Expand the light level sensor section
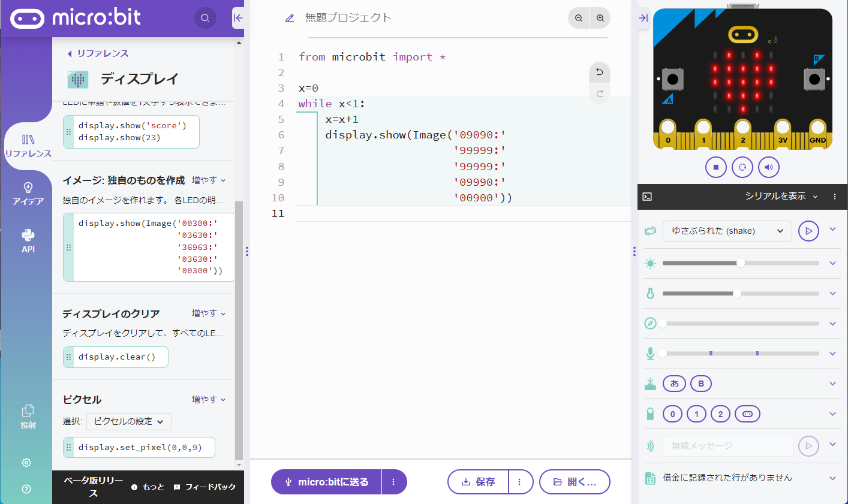The height and width of the screenshot is (504, 848). (x=832, y=263)
